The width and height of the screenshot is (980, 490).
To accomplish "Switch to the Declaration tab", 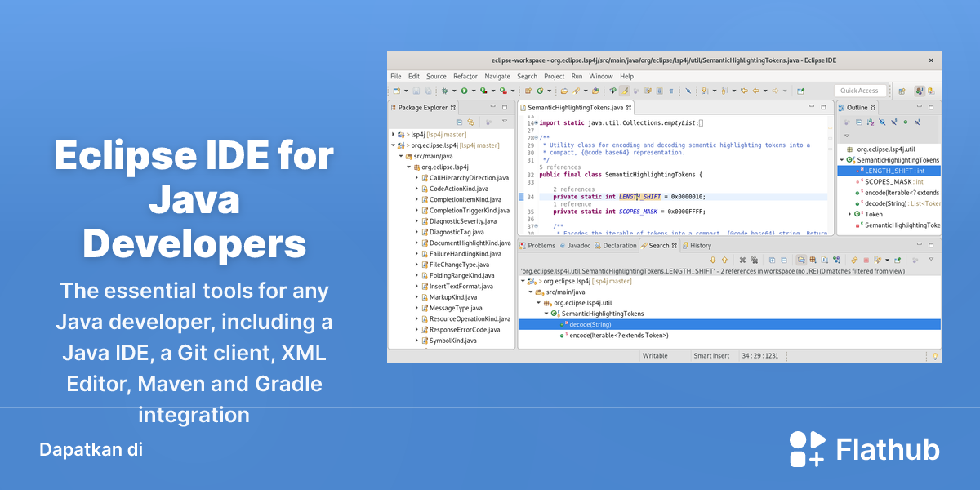I will click(x=616, y=245).
